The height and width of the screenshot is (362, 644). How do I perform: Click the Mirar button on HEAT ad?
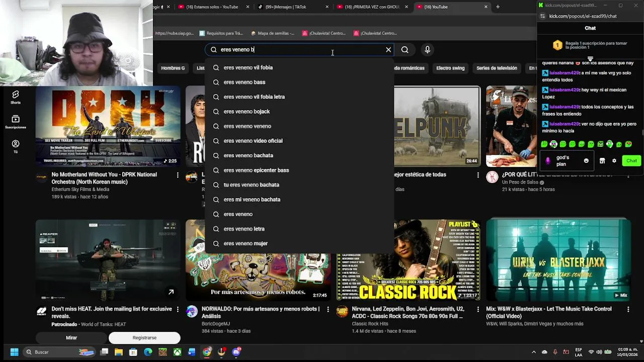(x=71, y=338)
